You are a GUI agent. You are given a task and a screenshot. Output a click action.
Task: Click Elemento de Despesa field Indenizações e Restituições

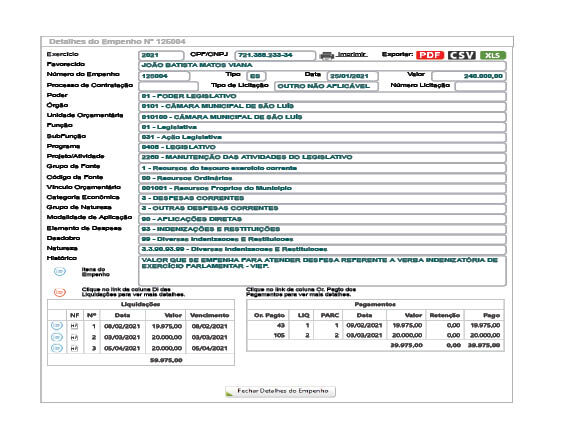(x=322, y=229)
